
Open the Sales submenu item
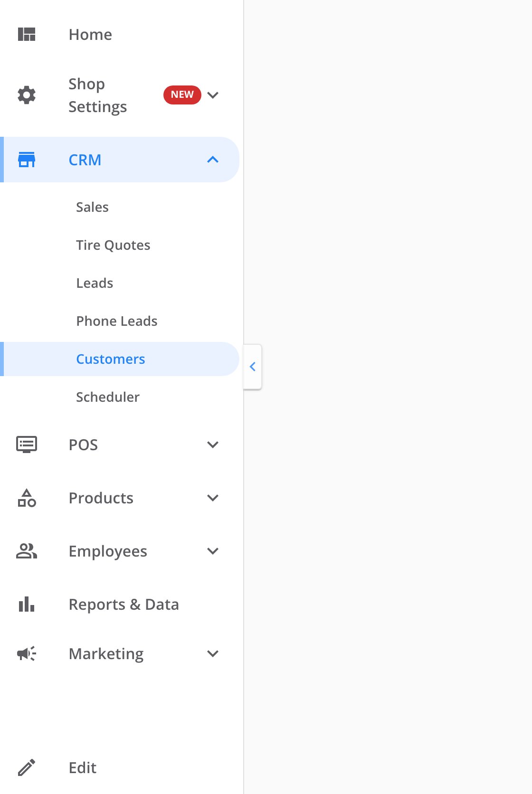(92, 207)
